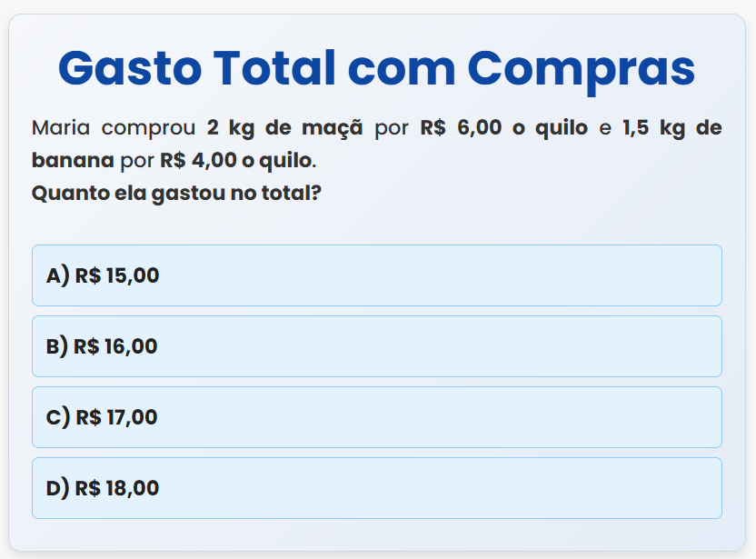Click the "Gasto Total com Compras" heading
The width and height of the screenshot is (756, 559).
376,67
